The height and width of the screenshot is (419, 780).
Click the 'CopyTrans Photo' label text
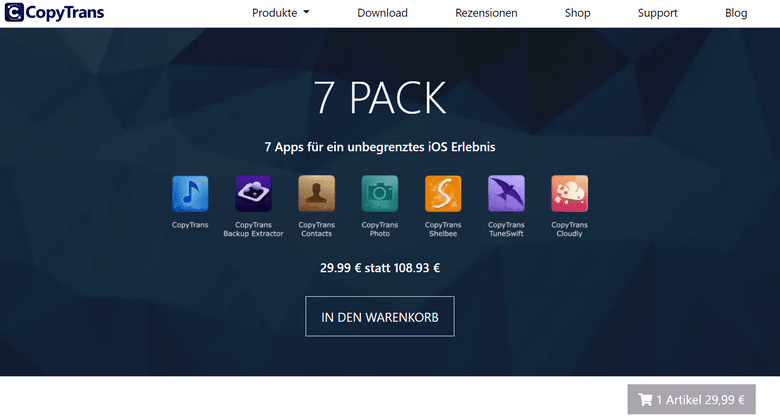(x=380, y=229)
